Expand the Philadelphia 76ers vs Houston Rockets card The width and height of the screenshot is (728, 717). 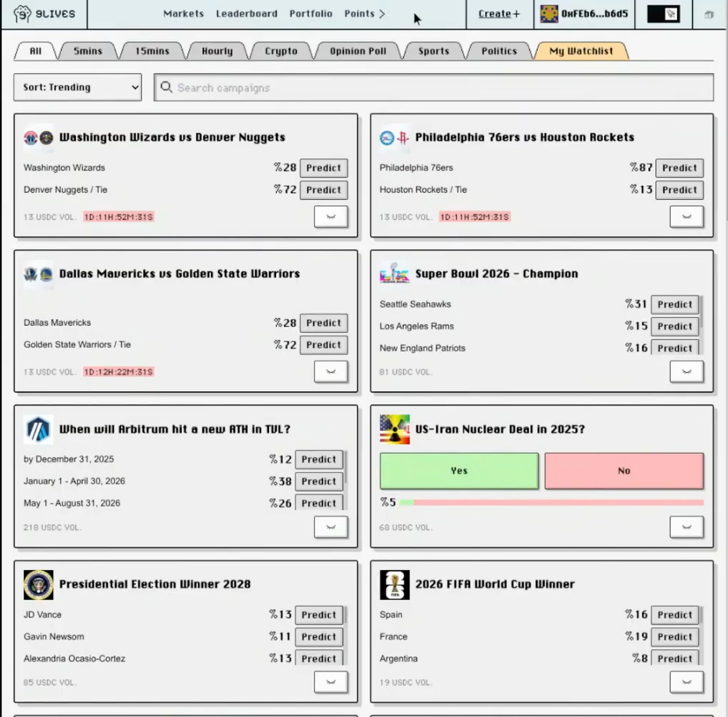(686, 216)
